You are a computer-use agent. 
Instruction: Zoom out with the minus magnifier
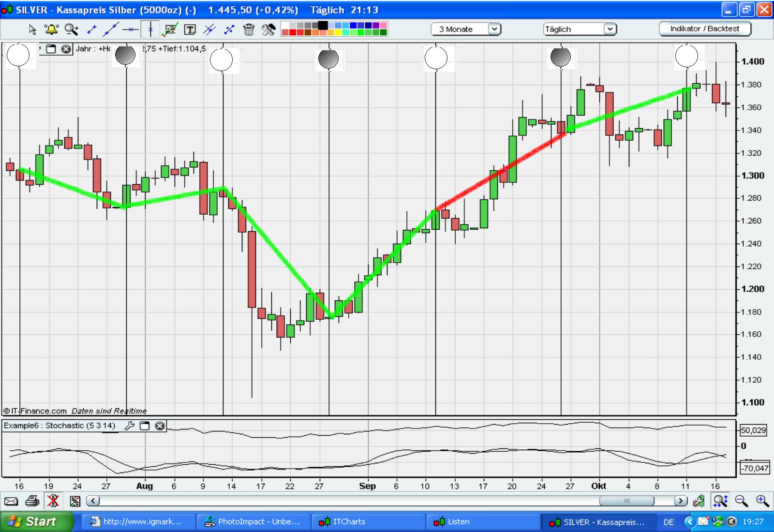point(741,501)
